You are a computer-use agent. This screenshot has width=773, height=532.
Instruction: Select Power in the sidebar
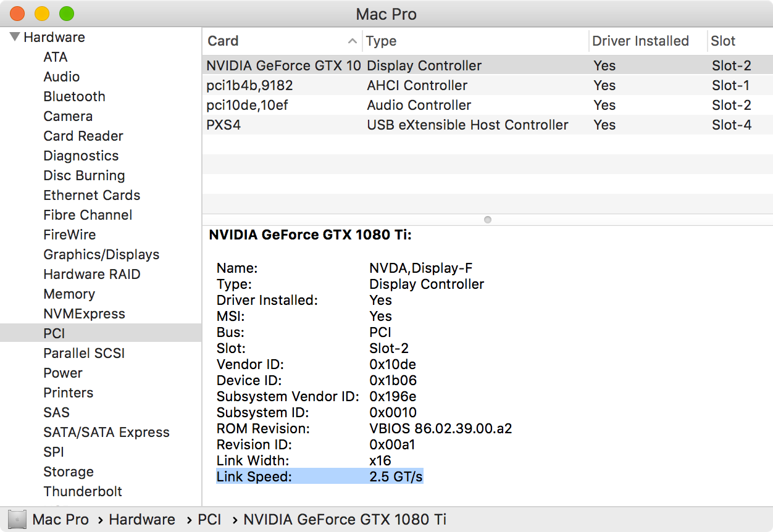point(63,373)
